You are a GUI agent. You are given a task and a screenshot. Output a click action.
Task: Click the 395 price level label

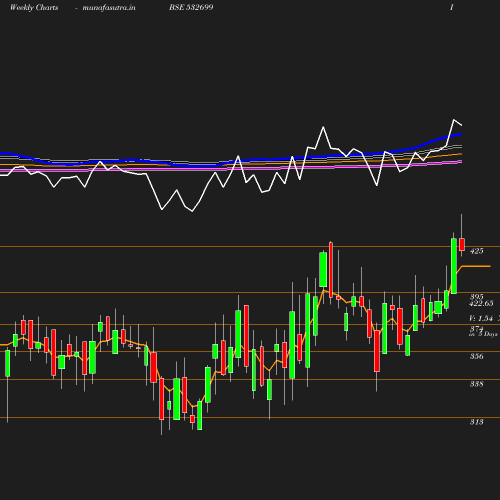476,296
